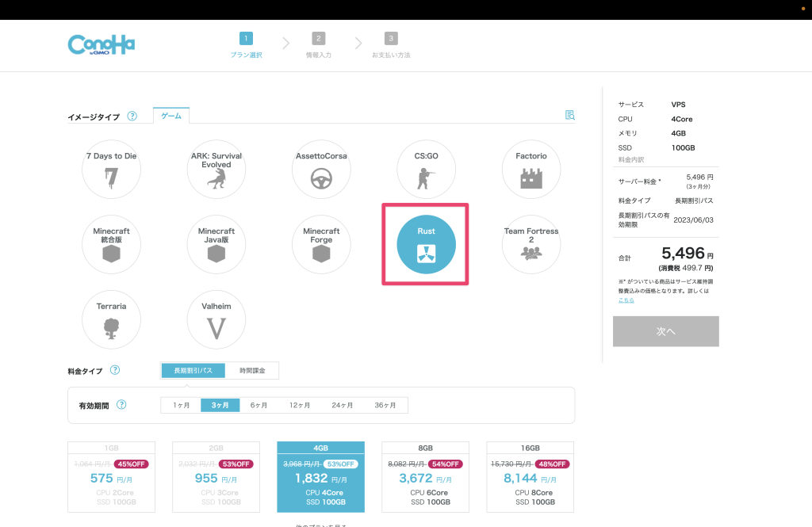This screenshot has width=812, height=527.
Task: Select Minecraft 統合版 image
Action: 111,244
